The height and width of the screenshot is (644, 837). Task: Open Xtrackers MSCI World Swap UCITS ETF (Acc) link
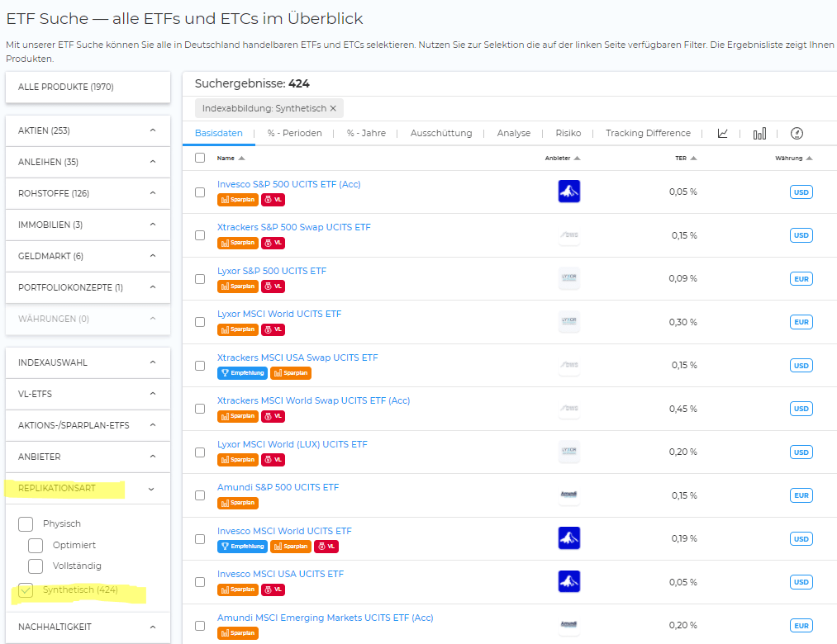313,400
